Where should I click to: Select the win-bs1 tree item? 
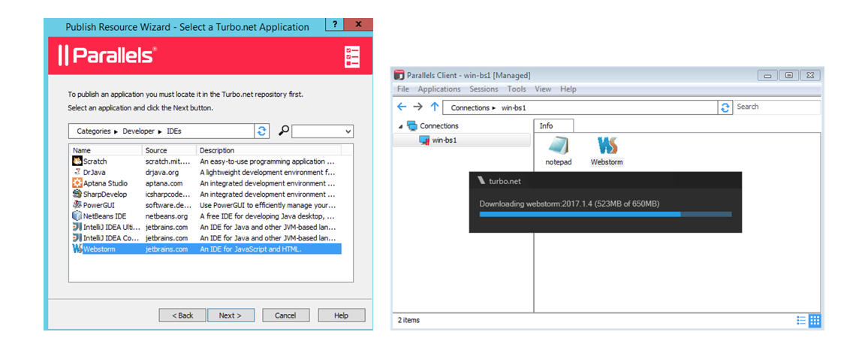pos(461,140)
